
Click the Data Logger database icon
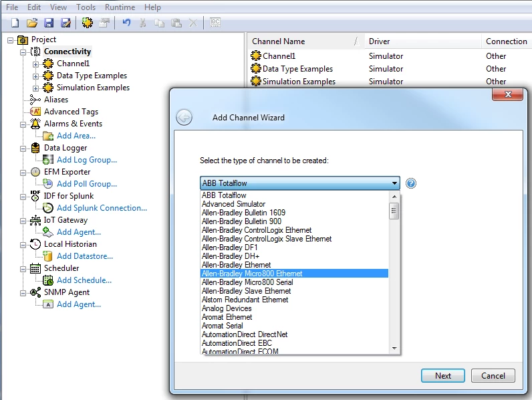tap(35, 148)
